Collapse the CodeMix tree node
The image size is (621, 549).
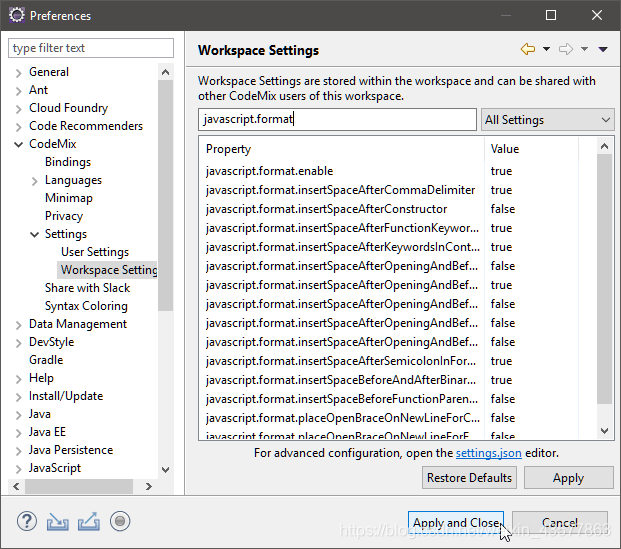19,145
